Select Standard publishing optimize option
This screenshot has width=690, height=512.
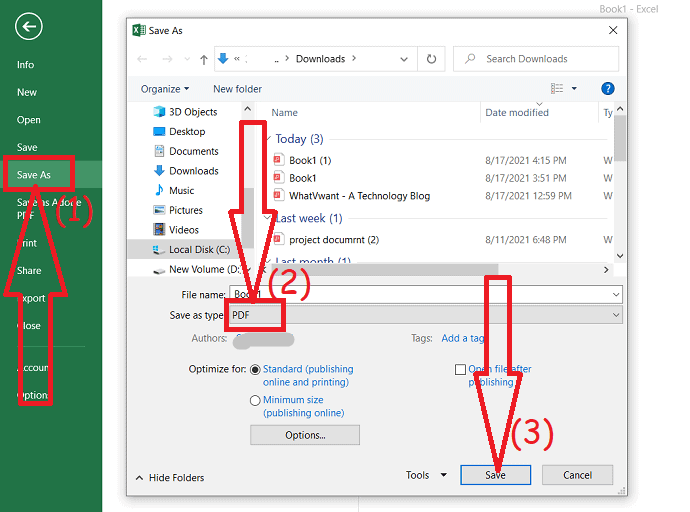(255, 370)
